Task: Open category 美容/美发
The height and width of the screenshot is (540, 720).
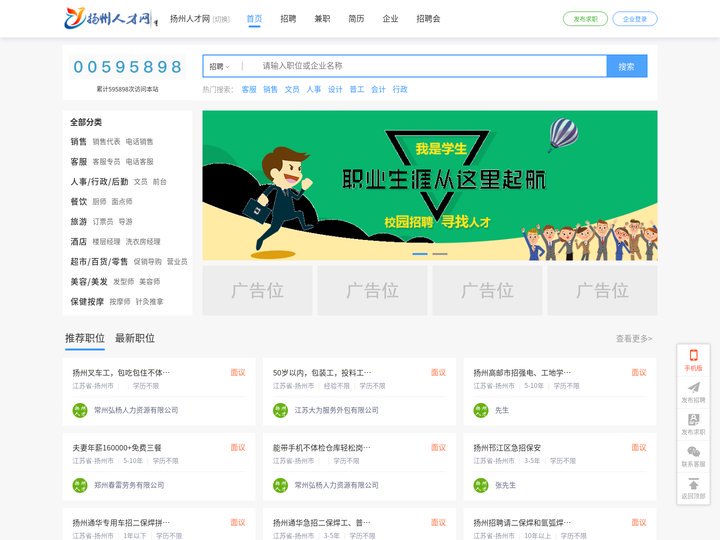Action: pyautogui.click(x=89, y=281)
